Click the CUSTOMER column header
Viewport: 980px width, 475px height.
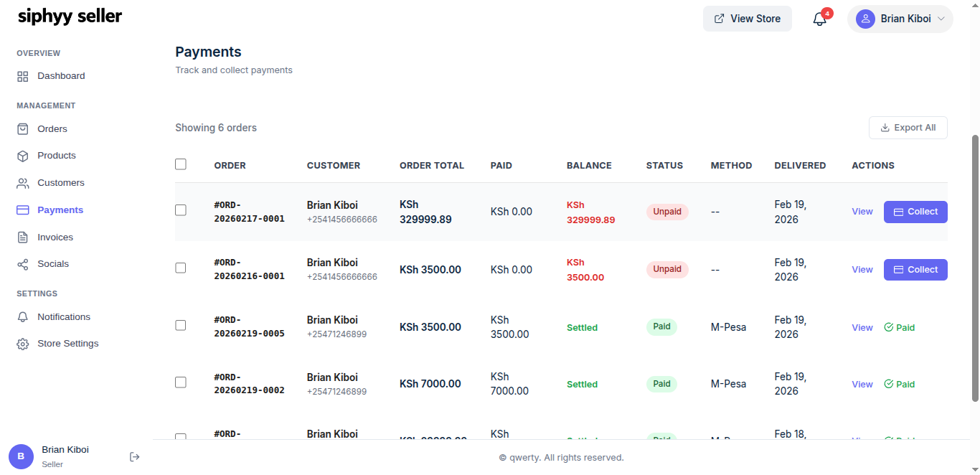(334, 165)
